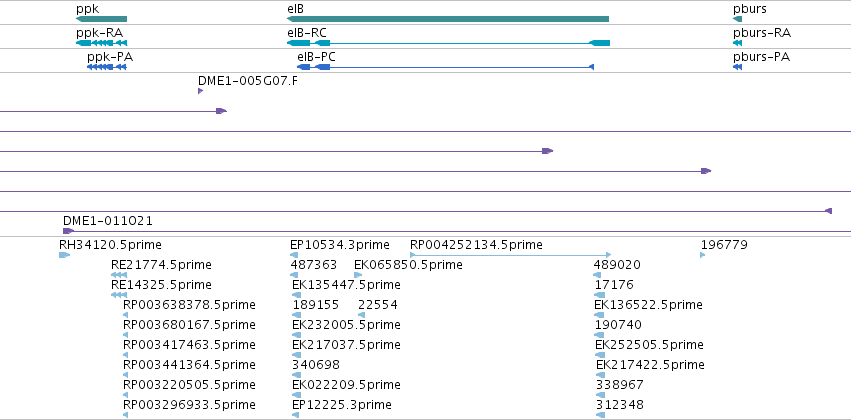Viewport: 851px width, 420px height.
Task: Select the pburs-PA protein arrow
Action: click(x=737, y=67)
